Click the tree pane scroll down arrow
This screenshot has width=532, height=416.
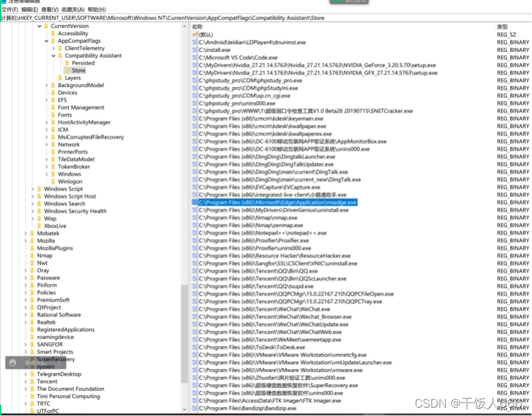(x=185, y=410)
